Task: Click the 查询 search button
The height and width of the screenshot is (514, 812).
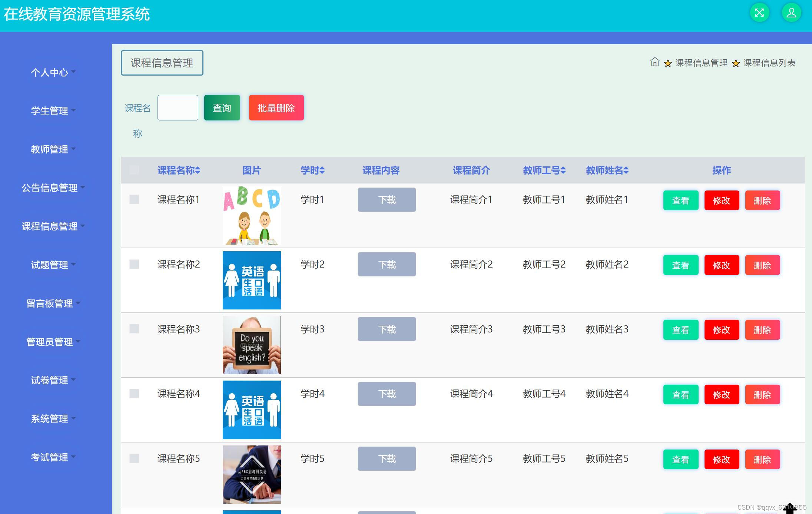Action: [x=222, y=108]
